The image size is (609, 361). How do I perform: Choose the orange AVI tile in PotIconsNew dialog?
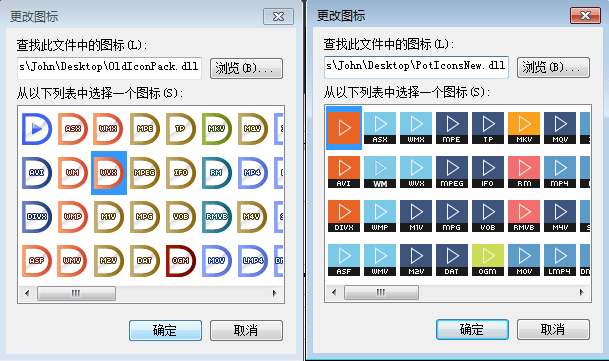coord(344,172)
